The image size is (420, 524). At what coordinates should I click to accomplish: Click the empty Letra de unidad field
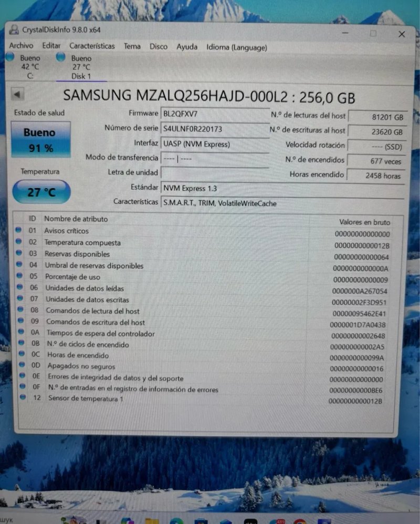point(215,173)
